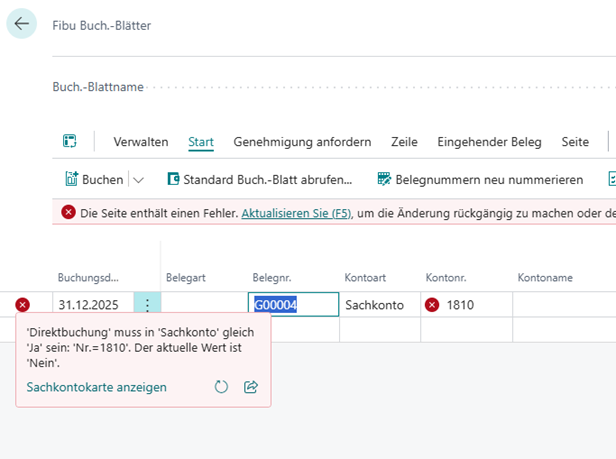The image size is (616, 459).
Task: Click the Standard Buch.-Blatt abrufen icon
Action: (x=173, y=179)
